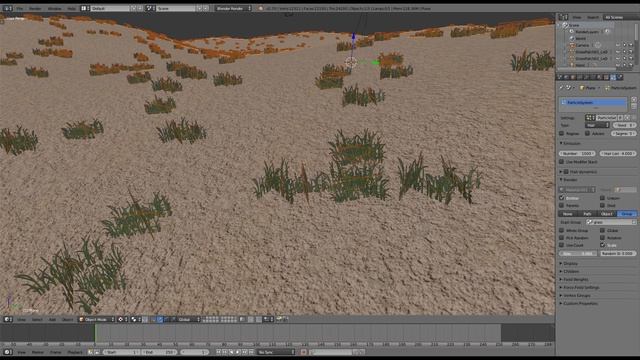Screen dimensions: 640x360
Task: Enable the Unborn checkbox
Action: pos(602,198)
